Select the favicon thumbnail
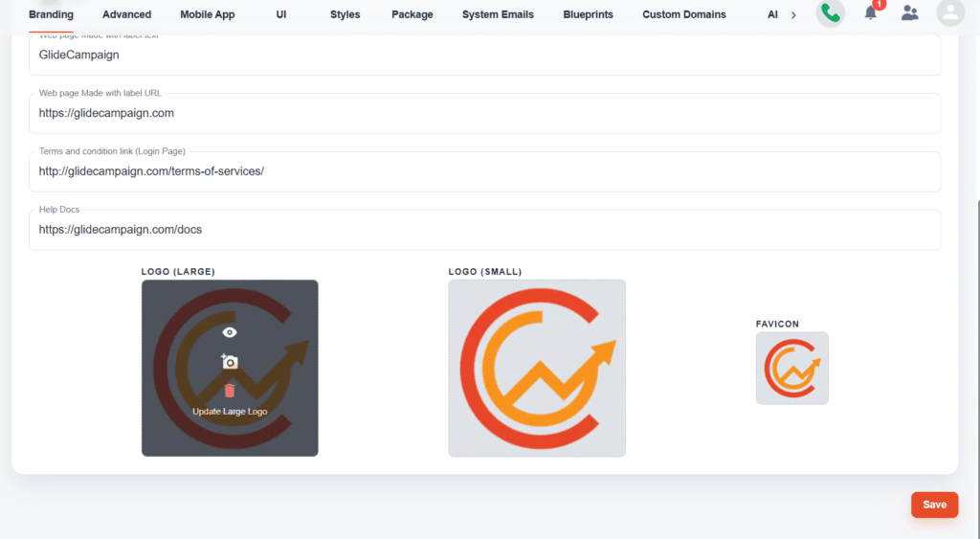Viewport: 980px width, 539px height. coord(791,369)
